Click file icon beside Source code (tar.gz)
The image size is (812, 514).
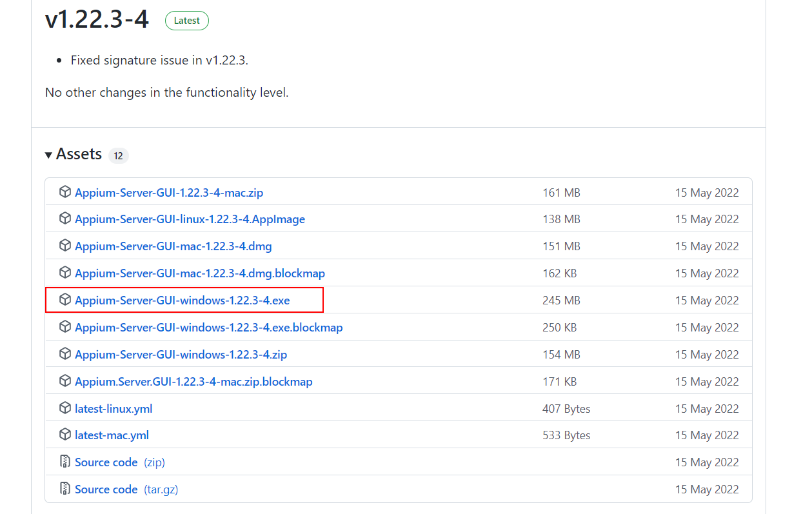(x=64, y=489)
